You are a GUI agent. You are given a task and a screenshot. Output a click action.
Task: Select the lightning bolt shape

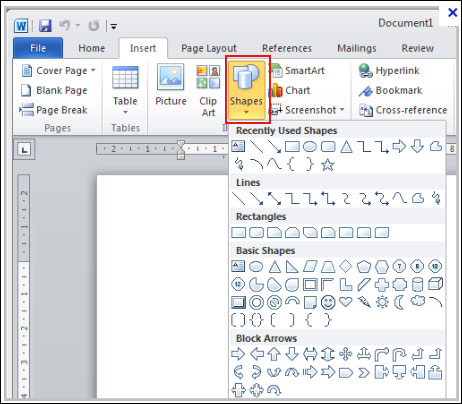(x=364, y=302)
